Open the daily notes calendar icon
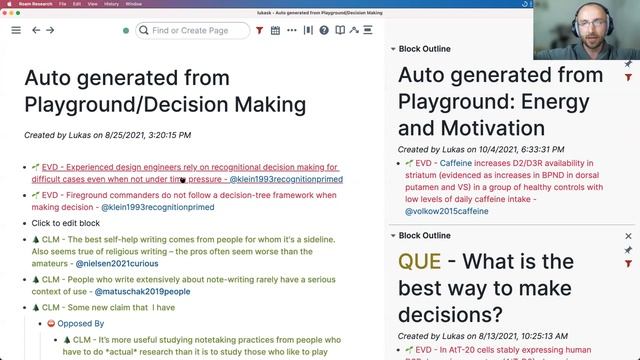 (276, 30)
